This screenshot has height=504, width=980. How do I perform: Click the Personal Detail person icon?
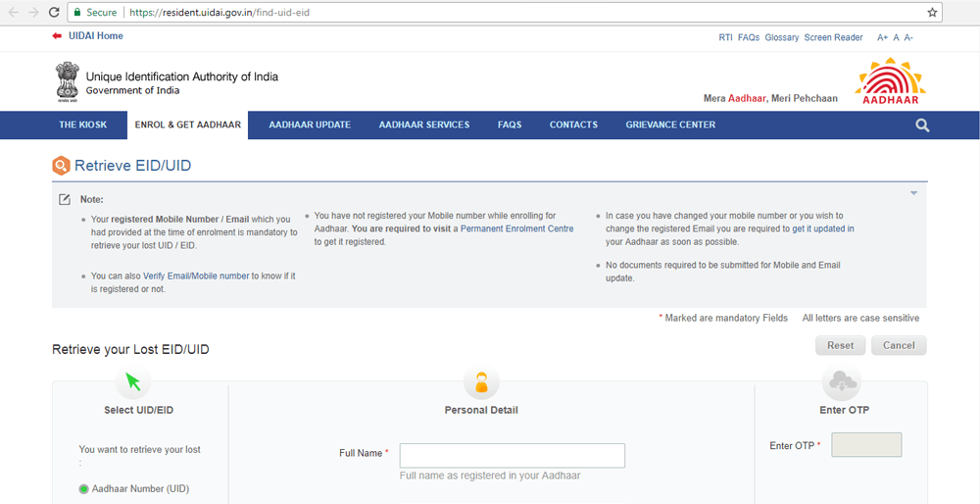pos(481,381)
